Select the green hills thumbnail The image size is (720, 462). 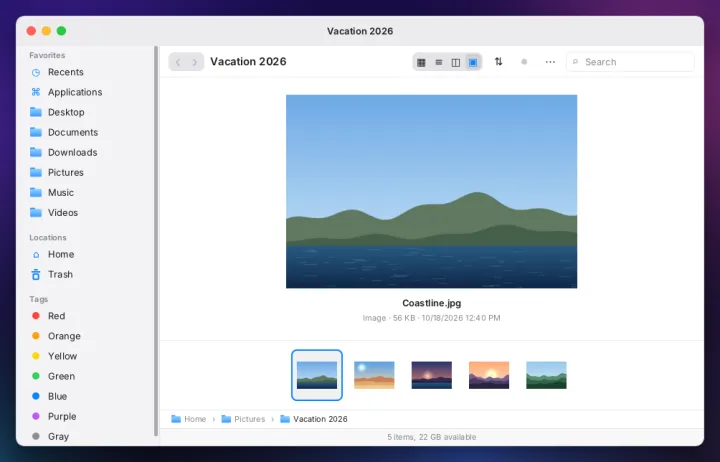(546, 375)
